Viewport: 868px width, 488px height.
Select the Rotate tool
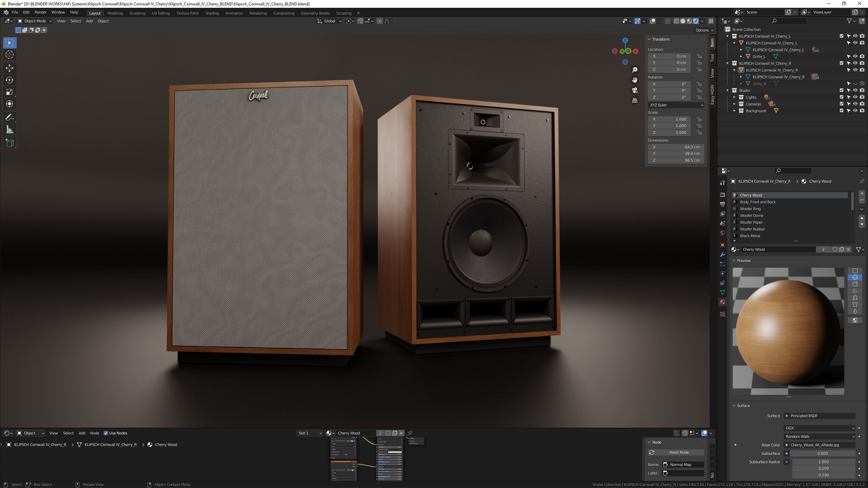tap(9, 80)
